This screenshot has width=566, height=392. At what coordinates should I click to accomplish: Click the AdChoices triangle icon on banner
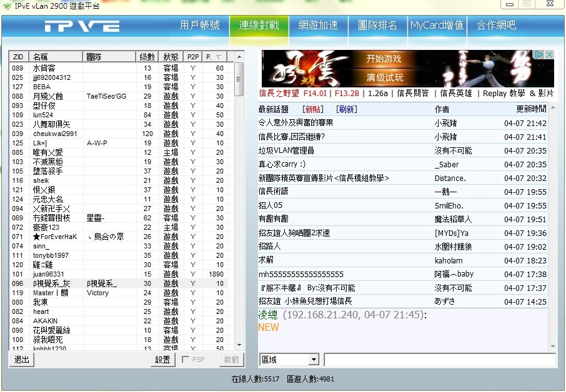540,55
